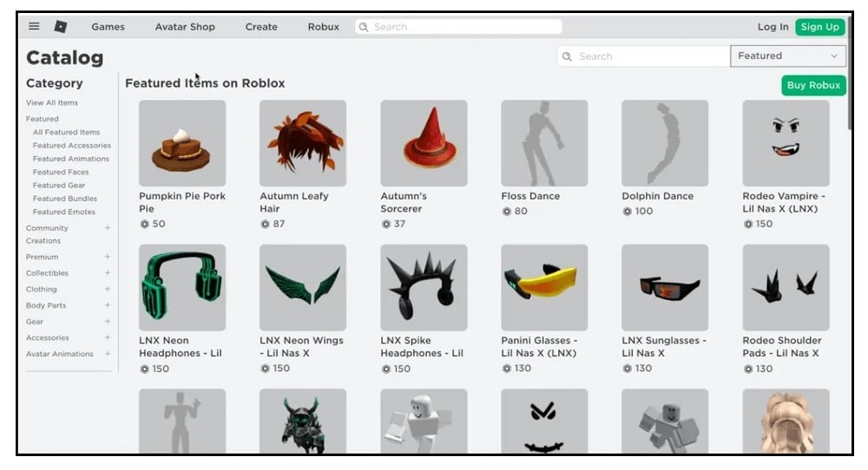This screenshot has height=470, width=868.
Task: Open the Rodeo Shoulder Pads thumbnail
Action: point(786,288)
